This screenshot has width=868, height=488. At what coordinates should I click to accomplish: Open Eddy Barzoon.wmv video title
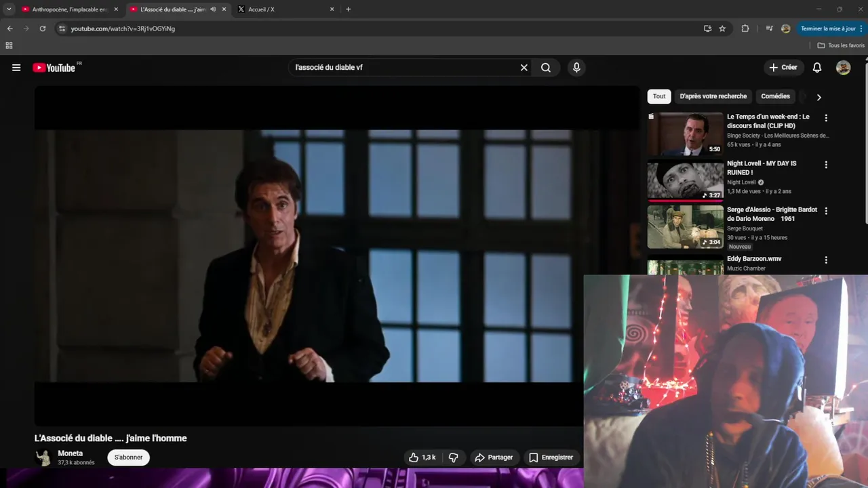click(x=754, y=259)
